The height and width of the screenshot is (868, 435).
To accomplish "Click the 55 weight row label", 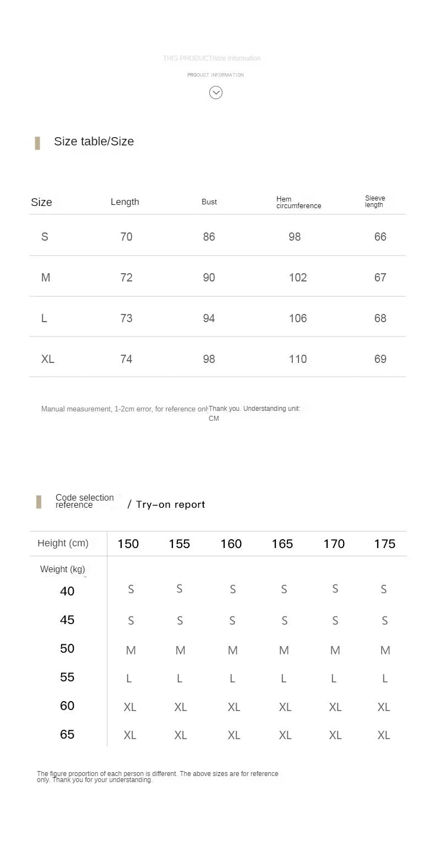I will coord(67,677).
